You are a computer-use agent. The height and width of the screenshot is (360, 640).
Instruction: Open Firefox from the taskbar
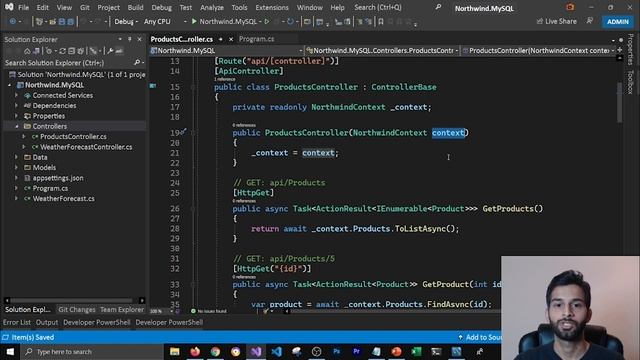point(195,351)
